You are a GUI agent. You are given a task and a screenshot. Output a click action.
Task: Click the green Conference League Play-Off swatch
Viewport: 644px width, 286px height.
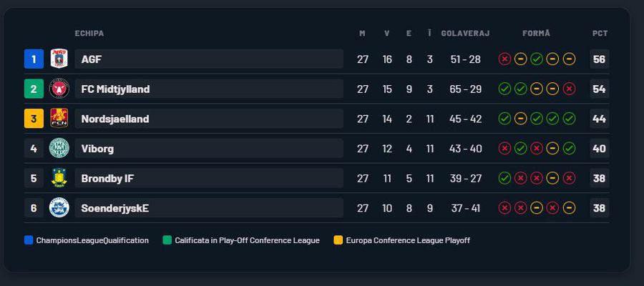tap(167, 240)
